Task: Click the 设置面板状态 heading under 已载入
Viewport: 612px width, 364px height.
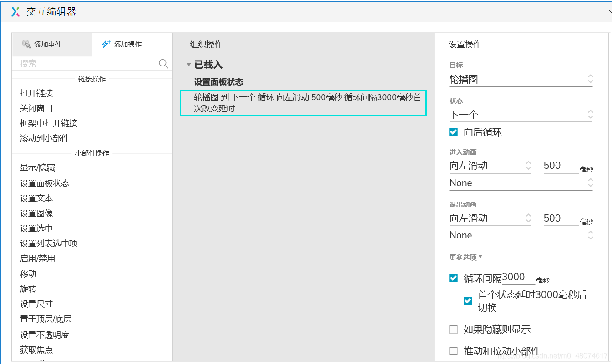Action: point(219,82)
